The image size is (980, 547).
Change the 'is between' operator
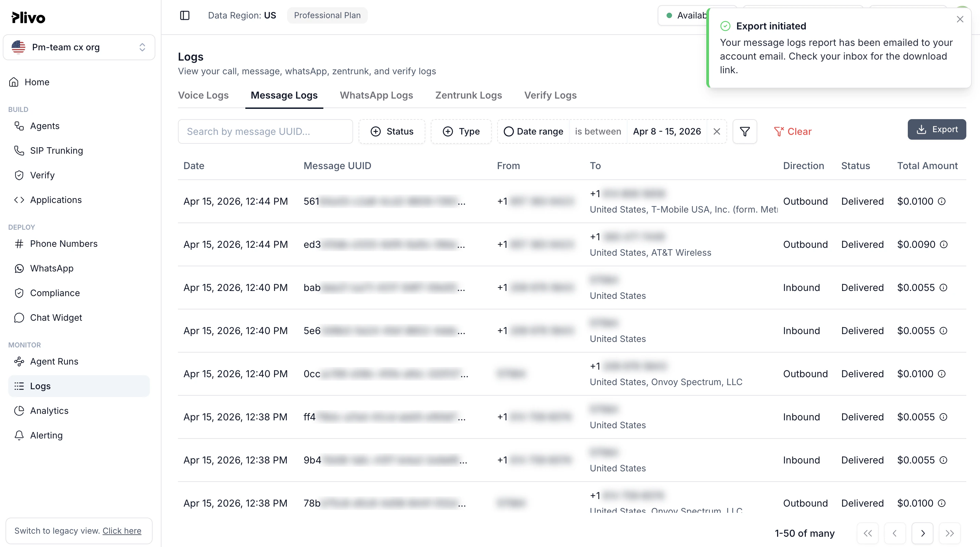click(598, 132)
